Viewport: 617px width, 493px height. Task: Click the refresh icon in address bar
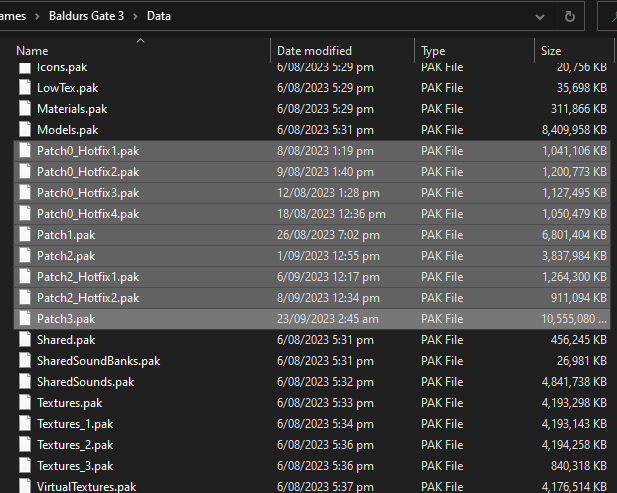click(x=569, y=16)
